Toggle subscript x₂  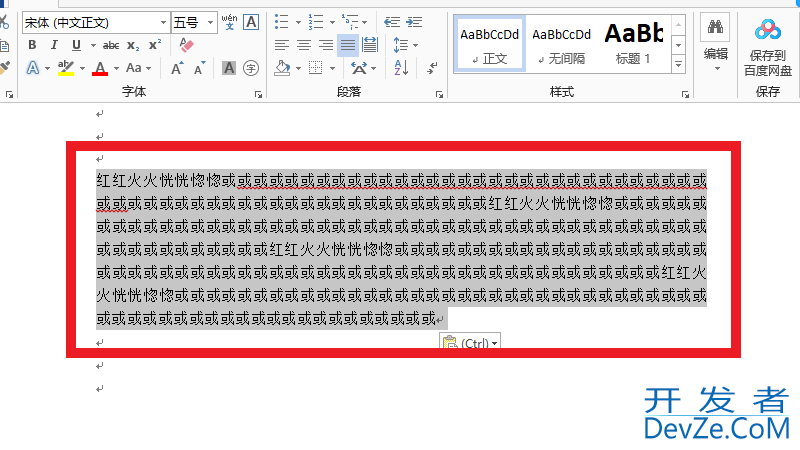(x=133, y=45)
